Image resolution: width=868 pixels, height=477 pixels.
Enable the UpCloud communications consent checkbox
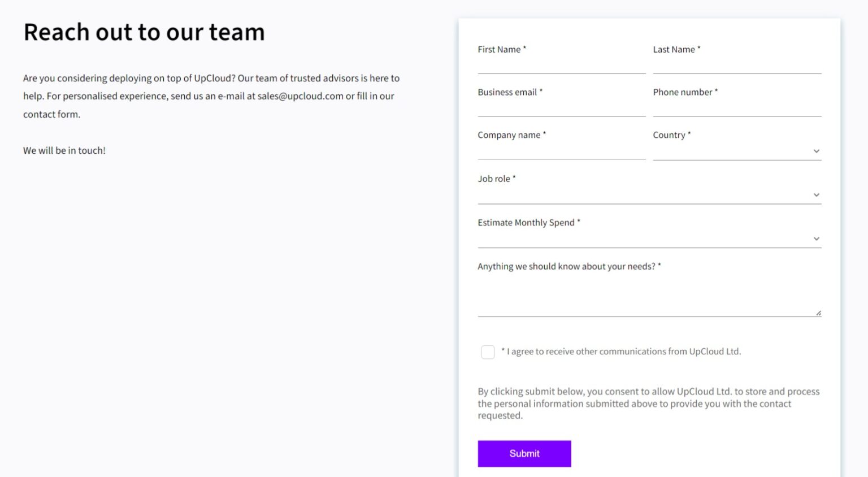click(x=487, y=352)
